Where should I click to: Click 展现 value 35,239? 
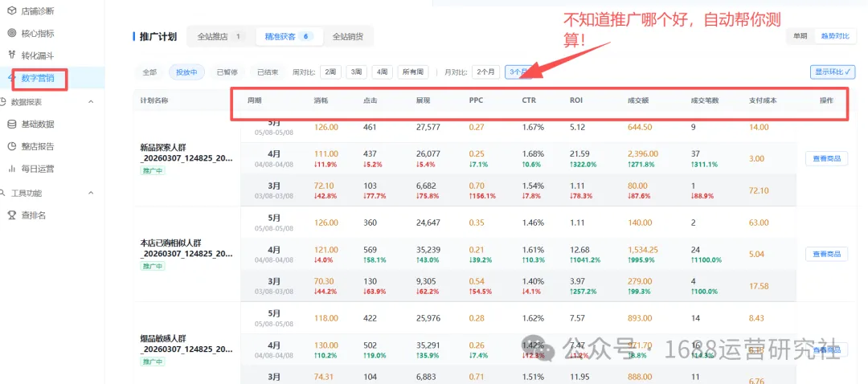[x=428, y=250]
